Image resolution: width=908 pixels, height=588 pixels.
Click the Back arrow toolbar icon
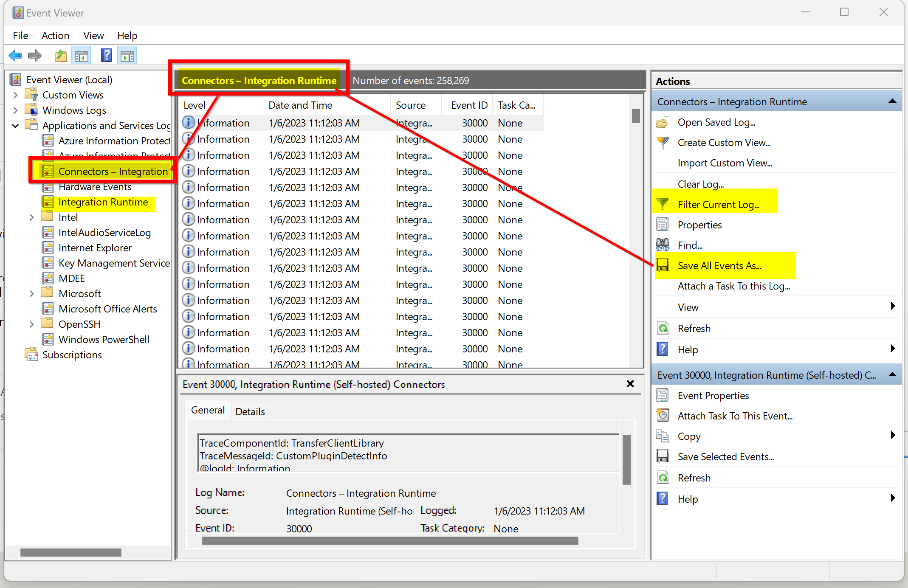[x=15, y=56]
